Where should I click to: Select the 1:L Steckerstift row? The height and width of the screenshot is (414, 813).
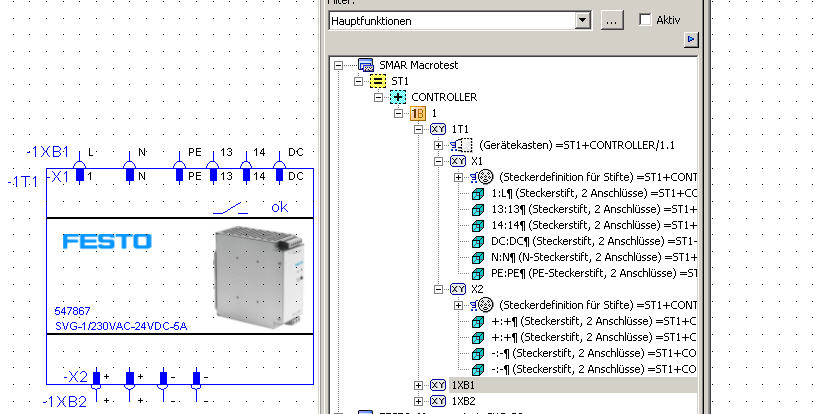594,194
